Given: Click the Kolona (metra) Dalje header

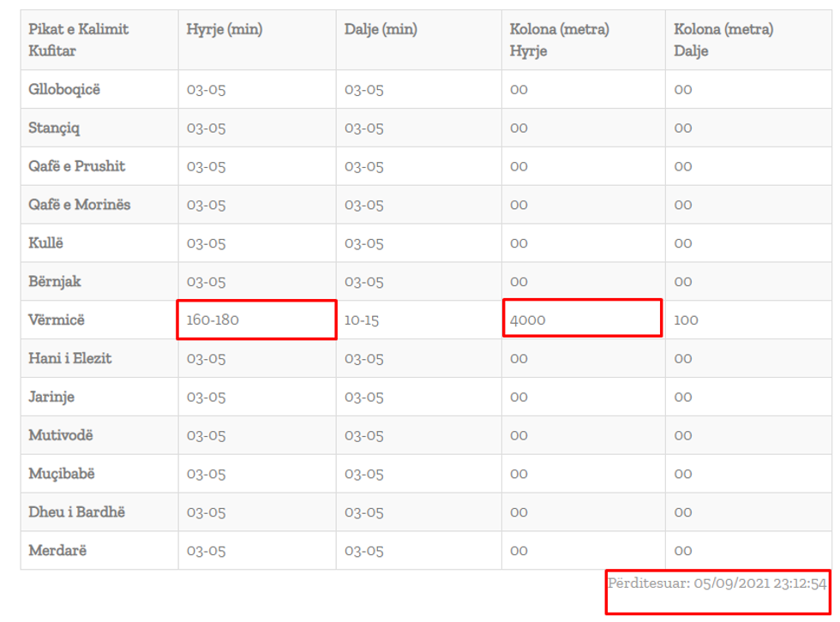Looking at the screenshot, I should tap(723, 39).
